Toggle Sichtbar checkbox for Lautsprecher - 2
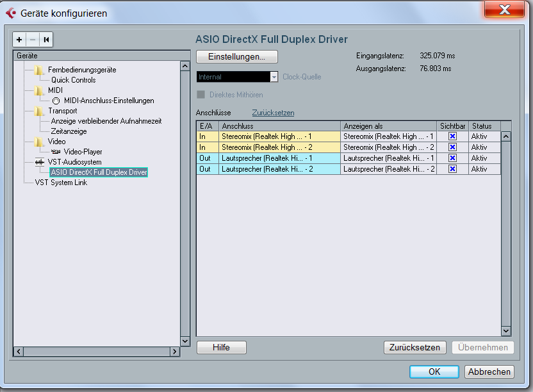 [452, 169]
